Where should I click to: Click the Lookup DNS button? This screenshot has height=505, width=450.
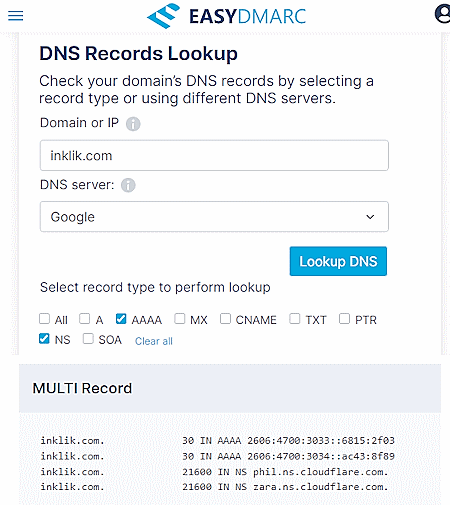338,261
